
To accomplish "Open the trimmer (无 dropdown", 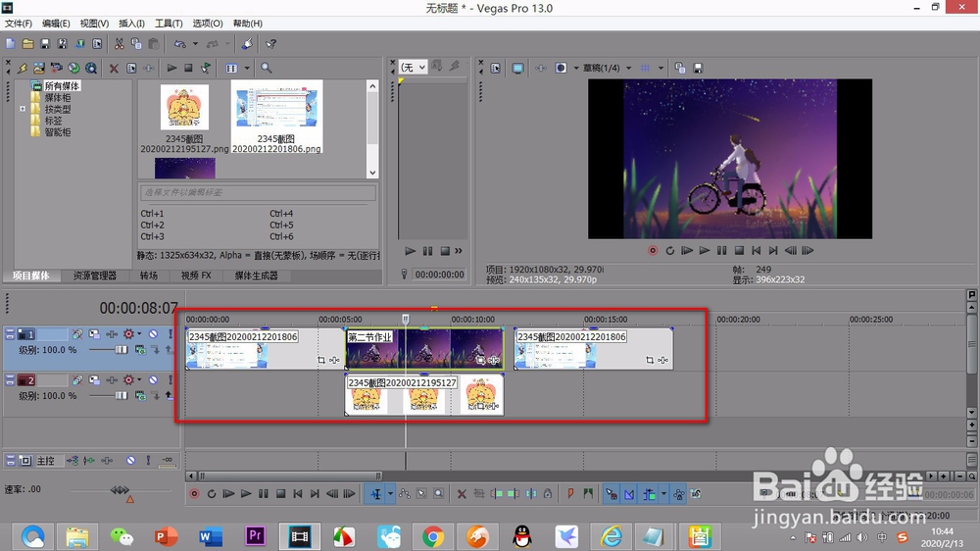I will pos(414,68).
